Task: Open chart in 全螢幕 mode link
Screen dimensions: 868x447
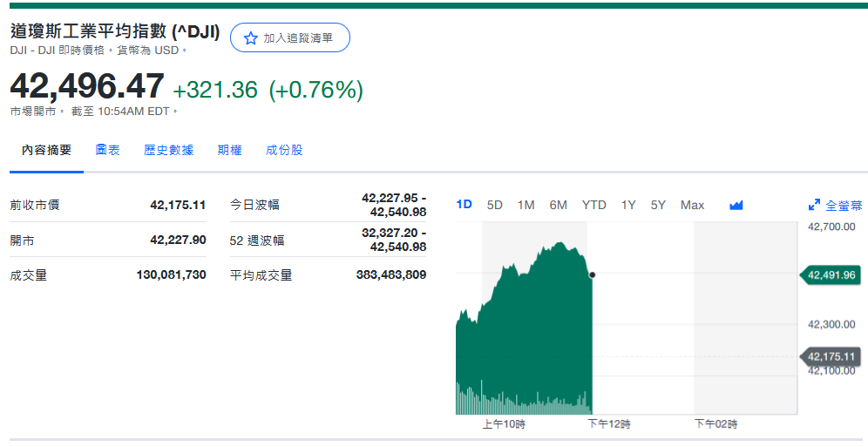Action: click(844, 206)
